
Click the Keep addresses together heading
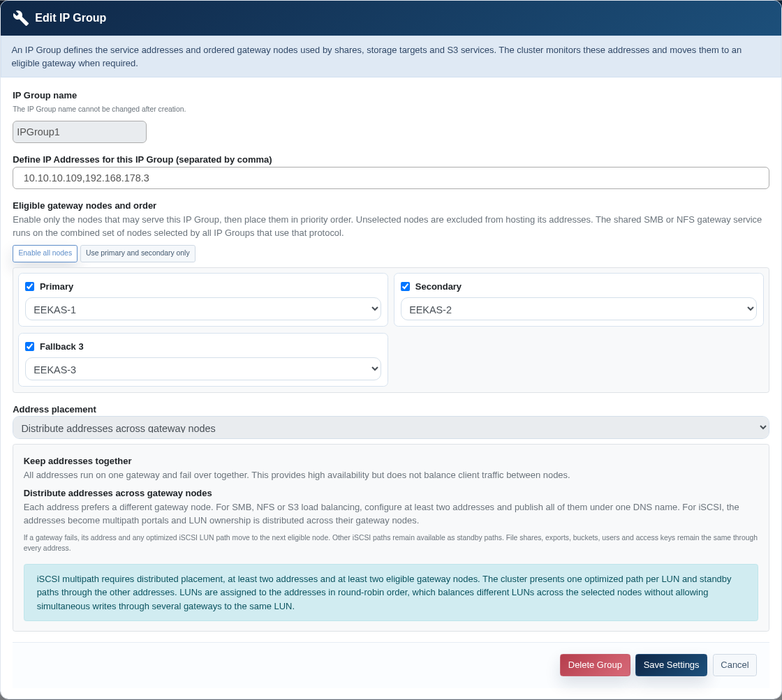click(78, 461)
